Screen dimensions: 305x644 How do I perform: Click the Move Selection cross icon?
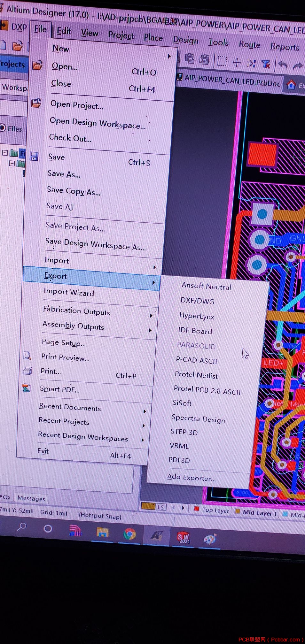tap(237, 62)
